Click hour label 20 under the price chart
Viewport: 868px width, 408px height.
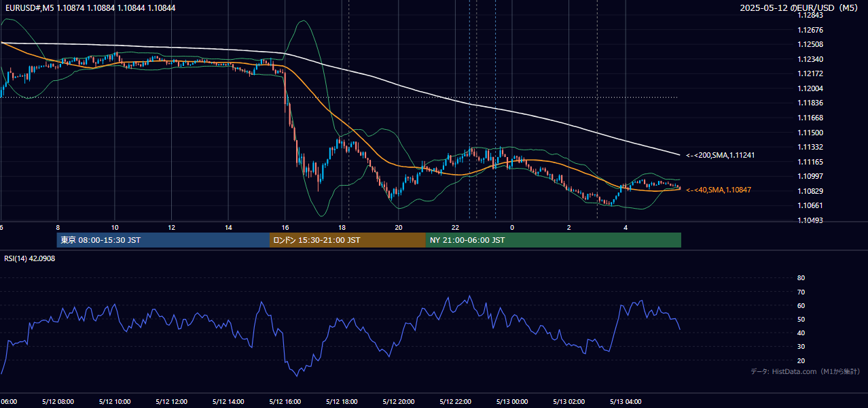pyautogui.click(x=399, y=228)
